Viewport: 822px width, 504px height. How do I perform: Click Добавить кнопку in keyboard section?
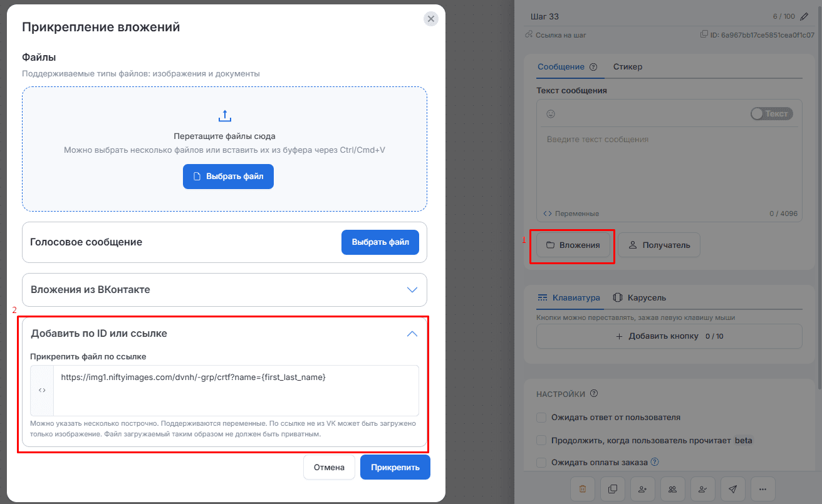pyautogui.click(x=669, y=336)
